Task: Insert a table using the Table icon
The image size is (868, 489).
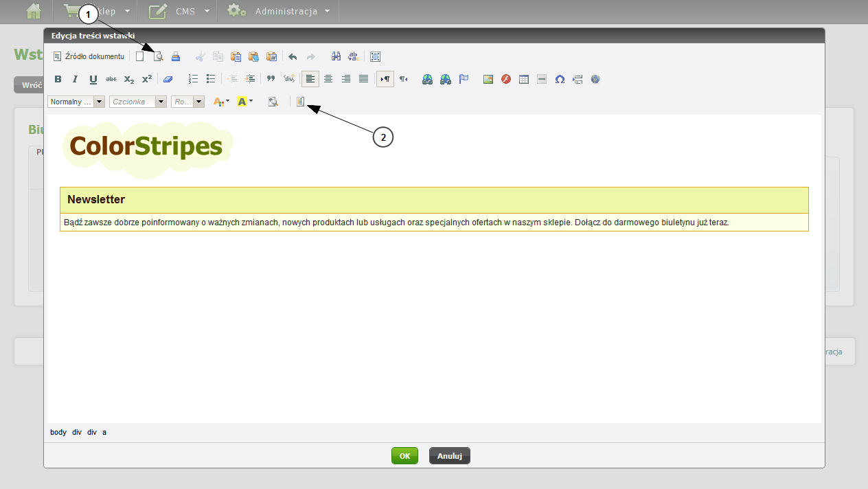Action: [524, 79]
